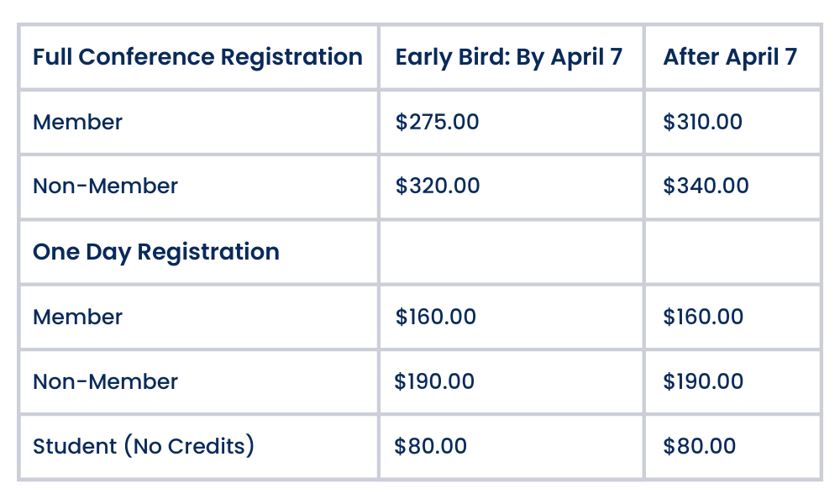Screen dimensions: 840x504
Task: Select the full conference Member row label
Action: (77, 122)
